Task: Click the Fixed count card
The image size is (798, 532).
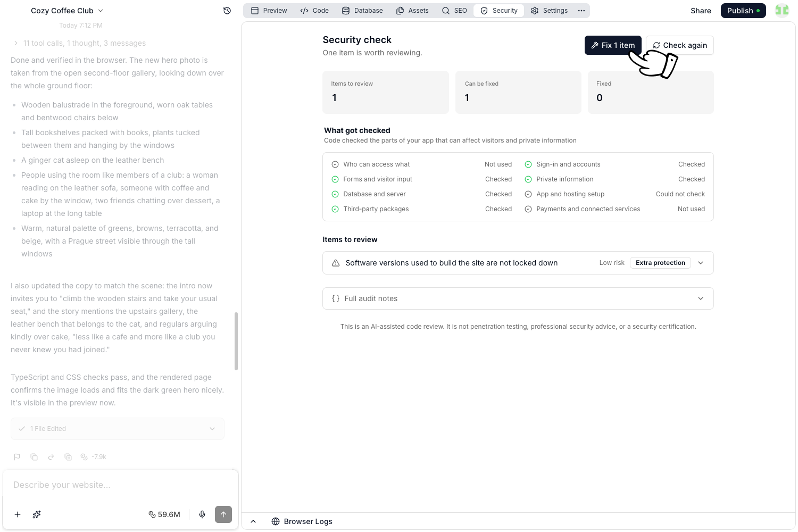Action: (651, 92)
